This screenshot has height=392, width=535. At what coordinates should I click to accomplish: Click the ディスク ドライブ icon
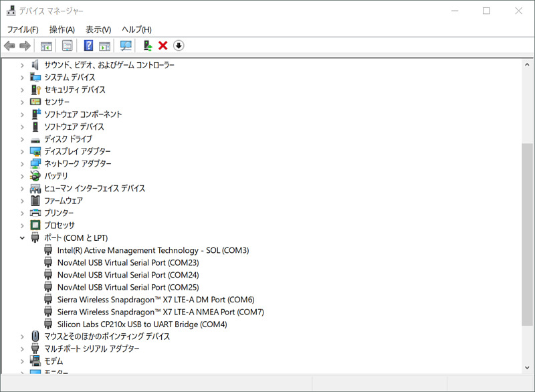pos(35,140)
